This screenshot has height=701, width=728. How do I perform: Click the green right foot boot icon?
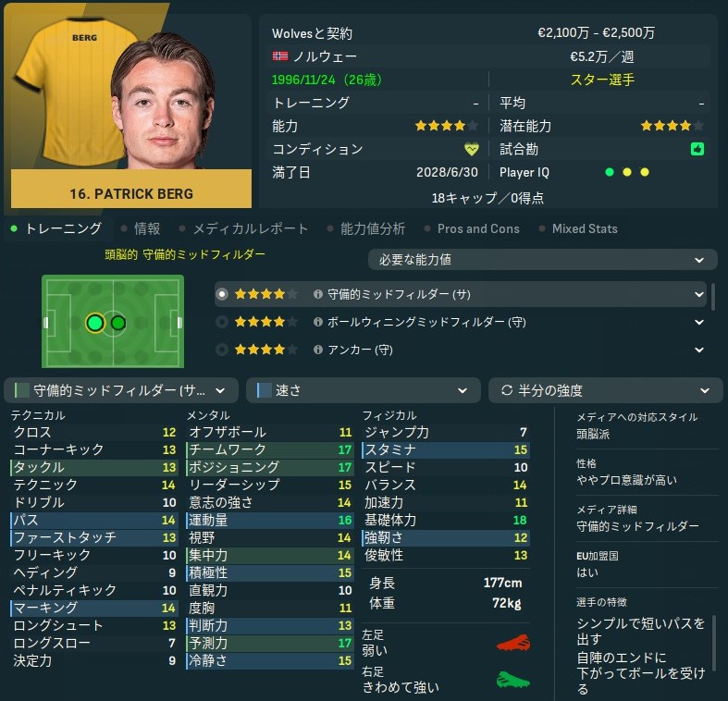point(513,680)
